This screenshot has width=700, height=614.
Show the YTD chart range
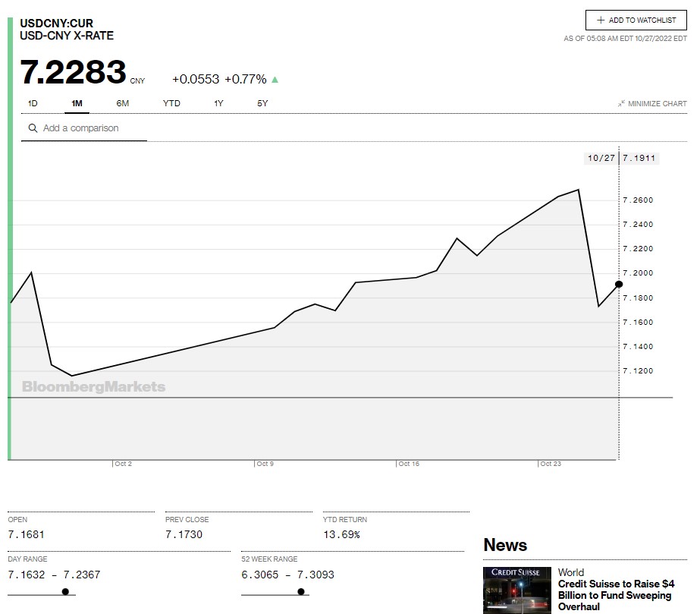(171, 103)
